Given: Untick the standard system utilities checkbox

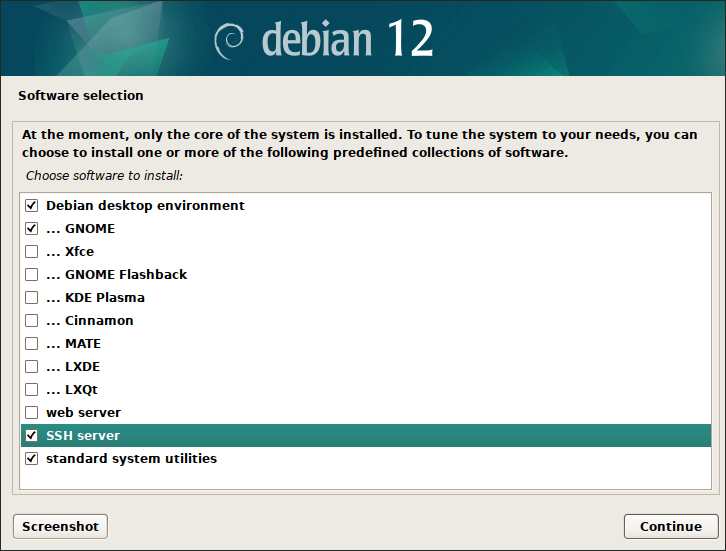Looking at the screenshot, I should (x=31, y=458).
